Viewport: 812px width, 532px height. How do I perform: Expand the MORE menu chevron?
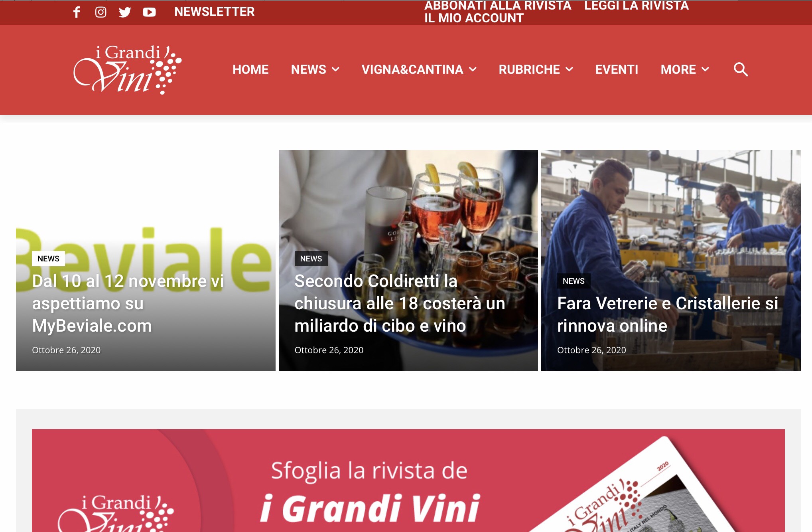[705, 69]
